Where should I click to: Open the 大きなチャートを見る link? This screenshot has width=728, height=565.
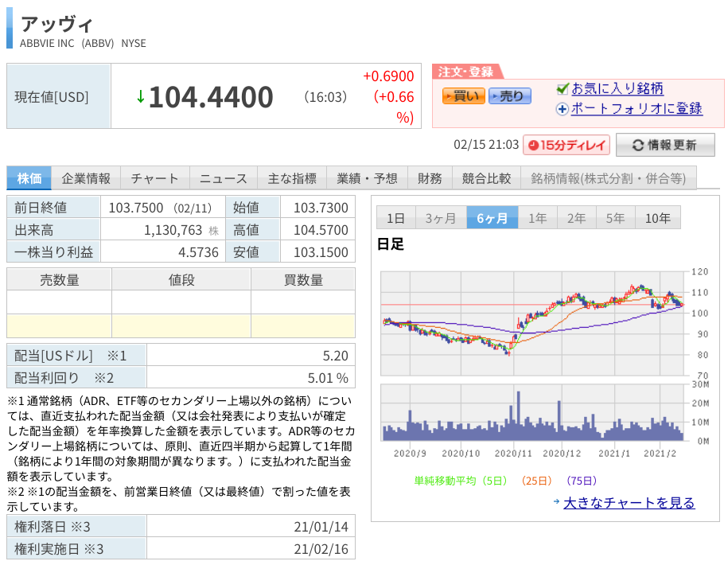[629, 502]
